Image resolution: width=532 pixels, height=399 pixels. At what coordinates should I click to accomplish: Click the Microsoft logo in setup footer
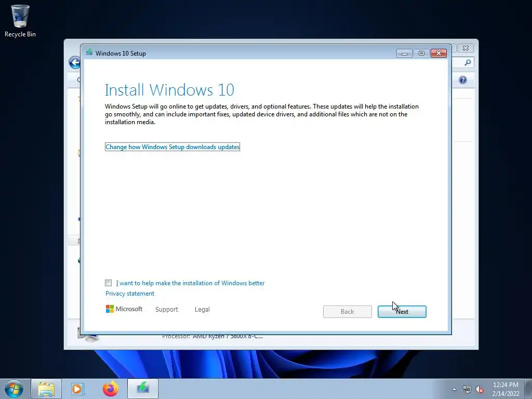click(124, 309)
